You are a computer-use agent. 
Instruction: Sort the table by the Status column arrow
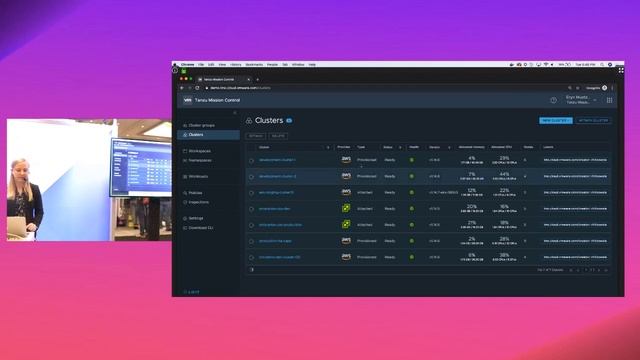(400, 147)
